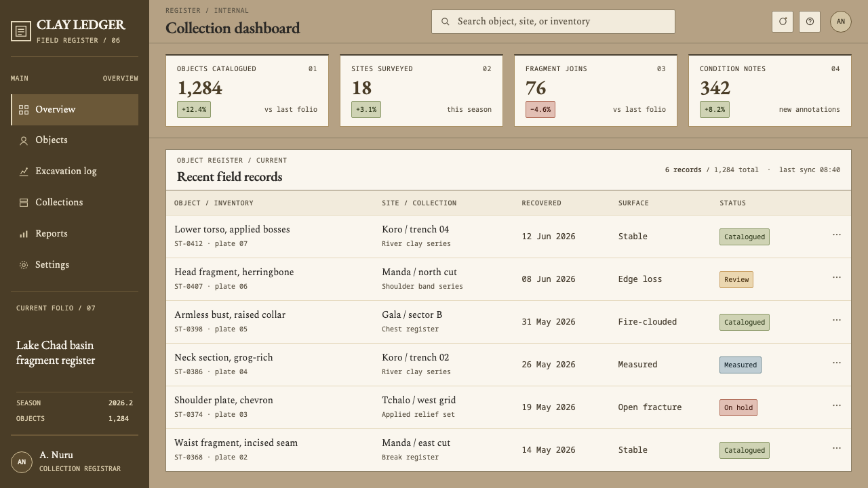
Task: Click the Status column header
Action: tap(732, 203)
